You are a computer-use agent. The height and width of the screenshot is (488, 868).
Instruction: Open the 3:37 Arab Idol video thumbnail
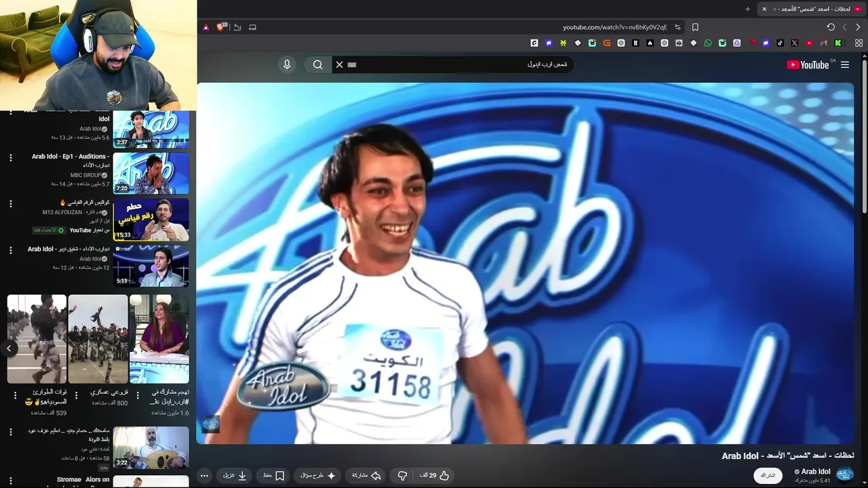[x=151, y=128]
